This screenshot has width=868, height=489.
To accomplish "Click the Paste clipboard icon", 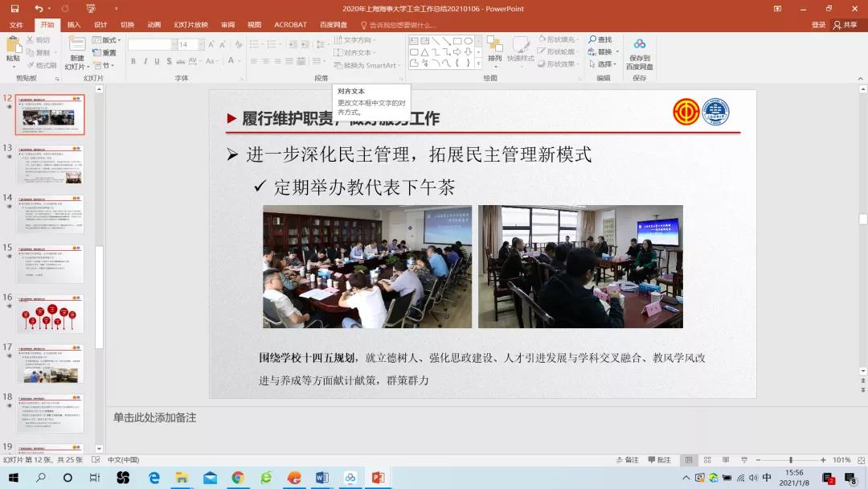I will click(13, 45).
